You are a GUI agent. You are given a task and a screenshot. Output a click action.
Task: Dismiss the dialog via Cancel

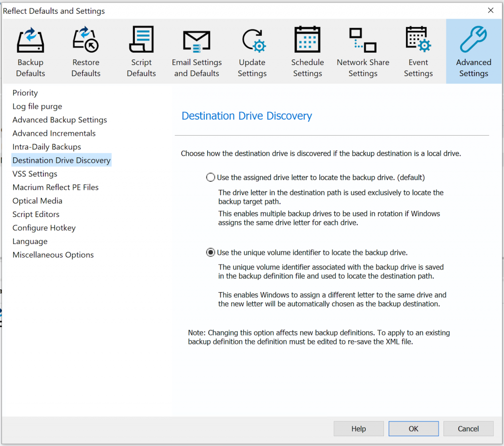pos(468,428)
